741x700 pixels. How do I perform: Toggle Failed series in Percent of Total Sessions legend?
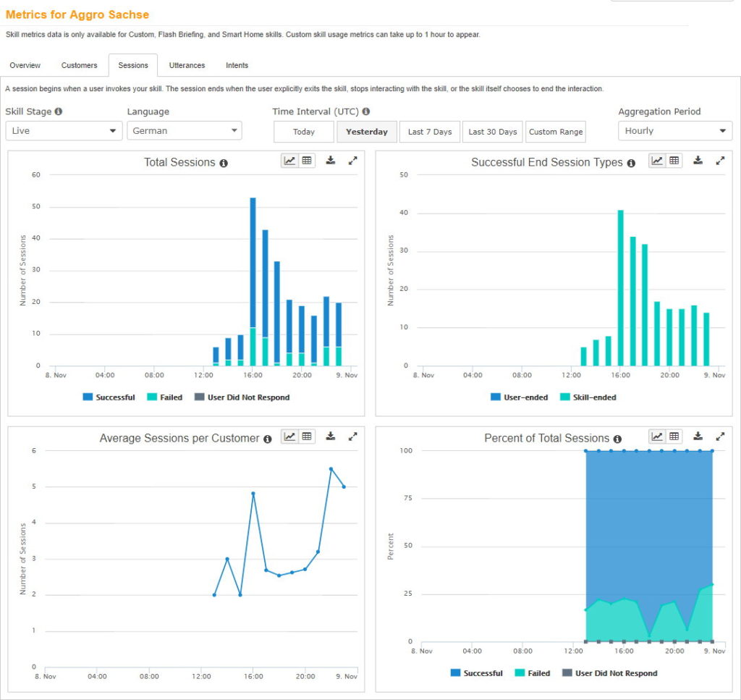point(533,673)
